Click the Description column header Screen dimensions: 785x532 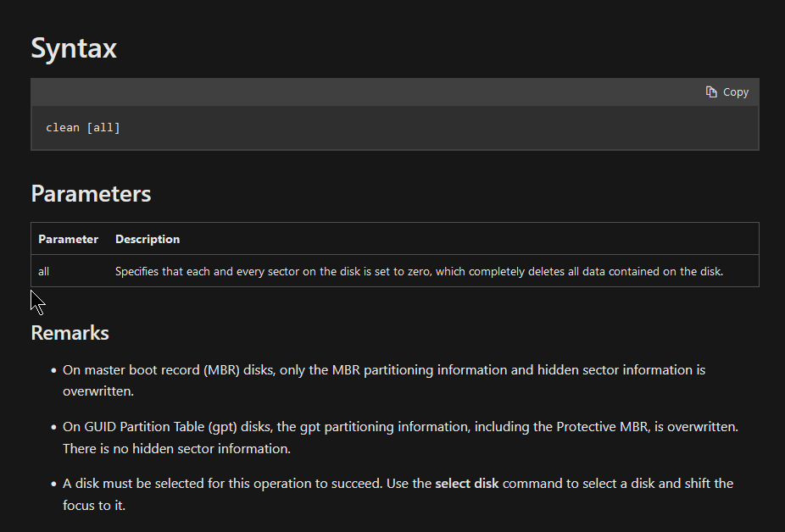[x=148, y=239]
